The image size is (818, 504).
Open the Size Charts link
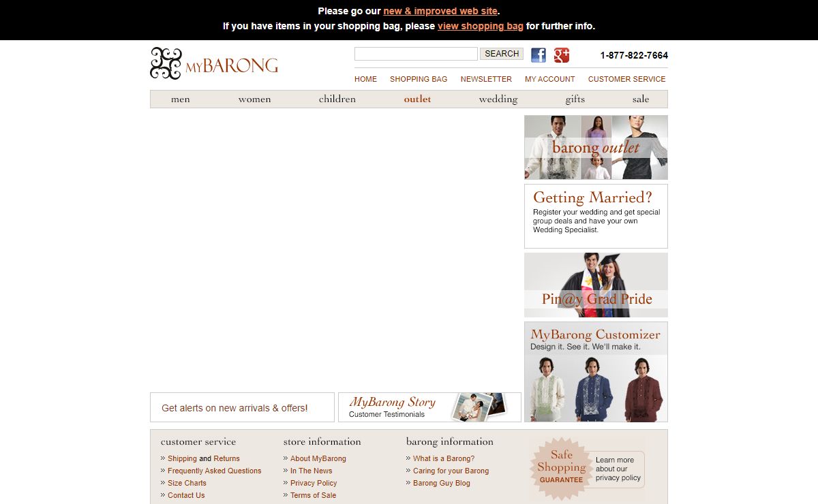(187, 483)
